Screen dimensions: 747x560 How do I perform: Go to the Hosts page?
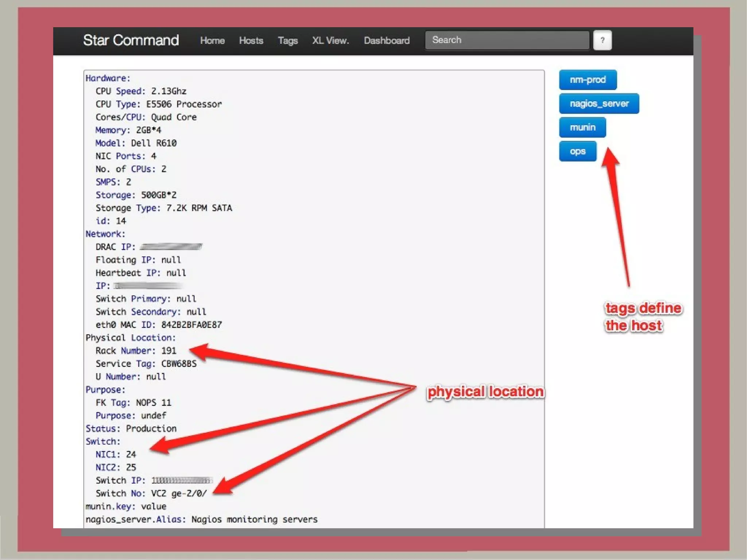[251, 40]
